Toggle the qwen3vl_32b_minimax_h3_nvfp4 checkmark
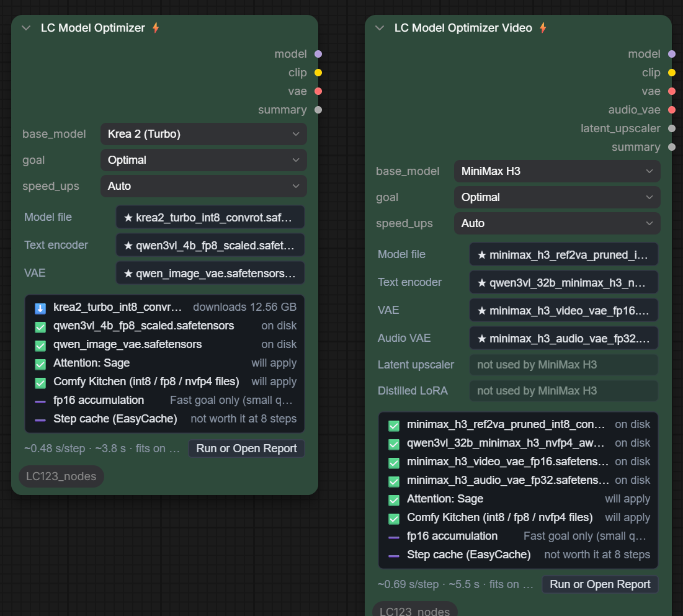 (394, 444)
